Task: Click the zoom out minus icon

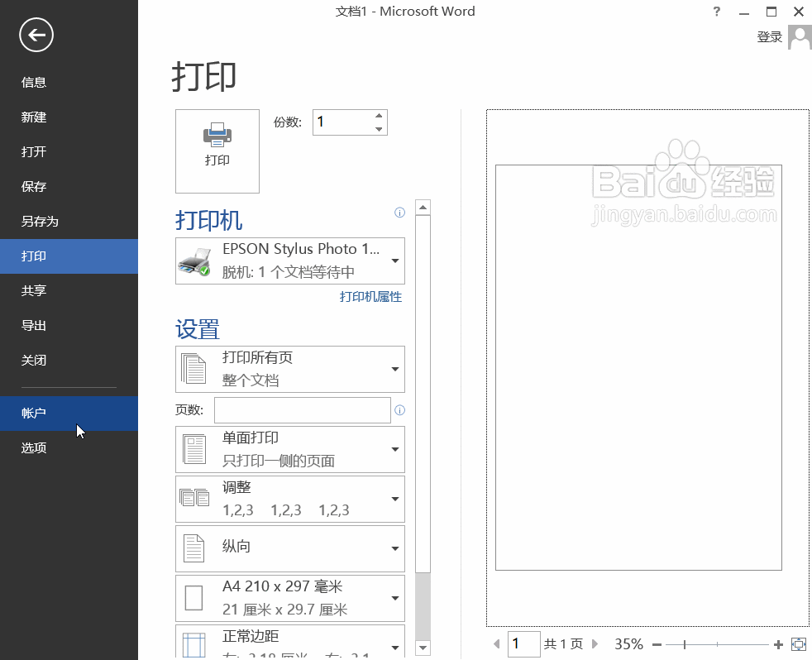Action: tap(657, 644)
